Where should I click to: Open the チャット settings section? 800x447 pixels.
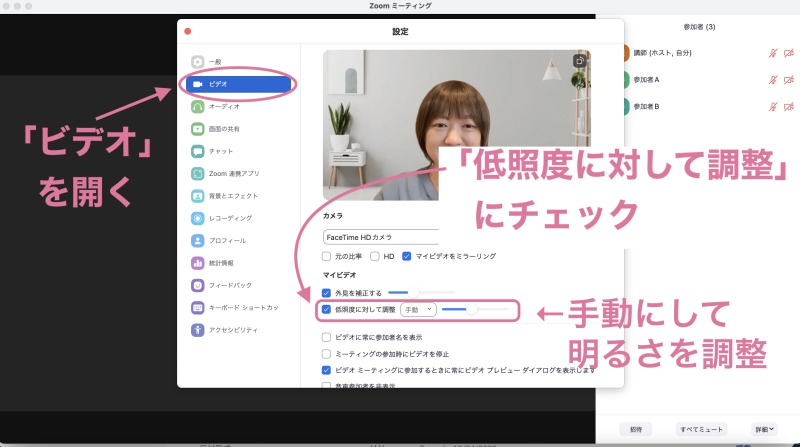pos(212,152)
